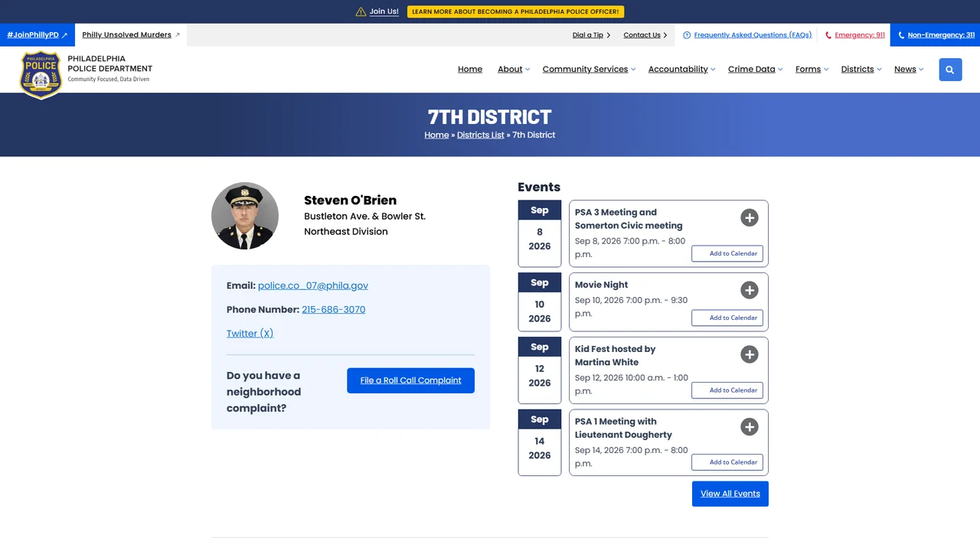Image resolution: width=980 pixels, height=551 pixels.
Task: Add Movie Night to calendar
Action: [x=727, y=318]
